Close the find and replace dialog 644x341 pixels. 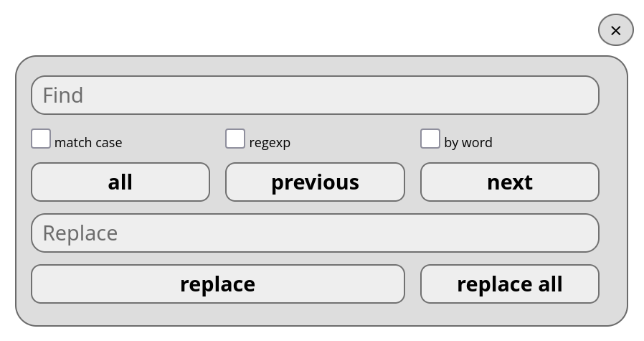click(x=615, y=30)
